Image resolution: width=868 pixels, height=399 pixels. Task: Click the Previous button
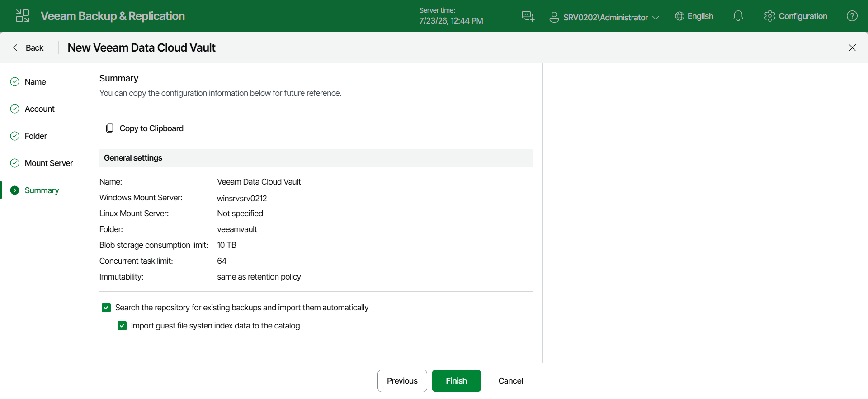coord(402,381)
